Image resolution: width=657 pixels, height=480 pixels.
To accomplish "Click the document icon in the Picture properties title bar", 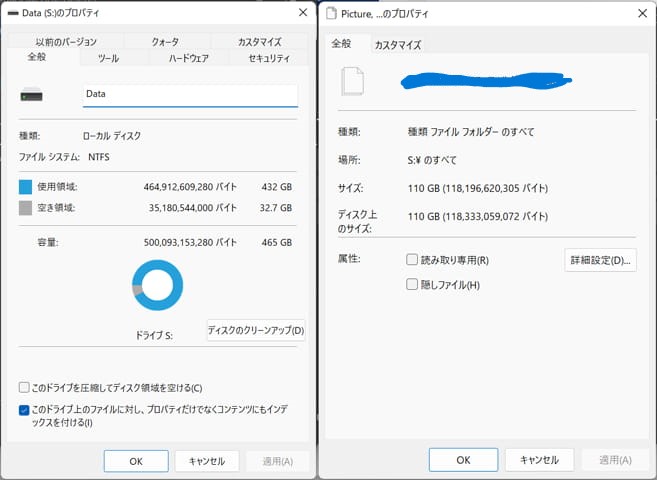I will coord(331,13).
